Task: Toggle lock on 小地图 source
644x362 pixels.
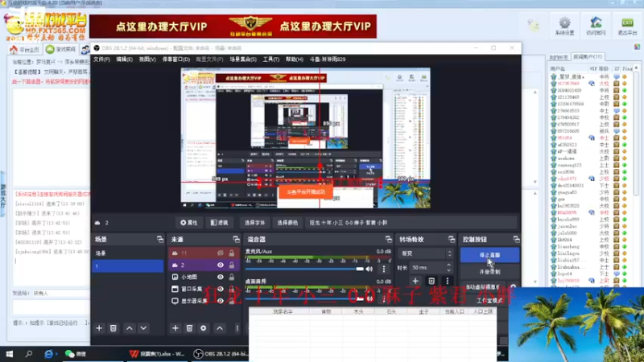Action: click(232, 277)
